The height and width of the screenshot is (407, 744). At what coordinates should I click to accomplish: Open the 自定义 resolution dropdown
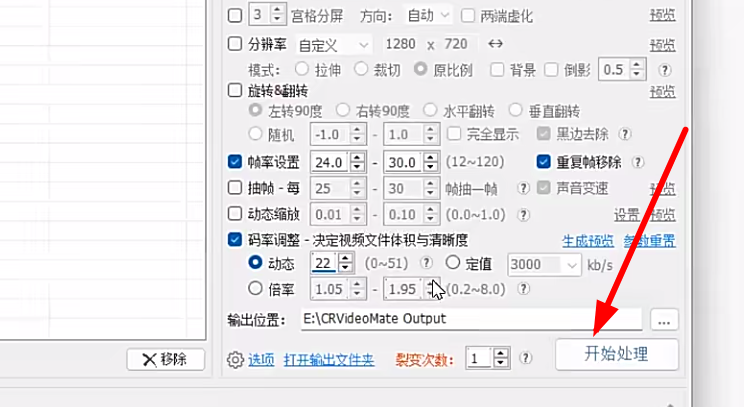click(x=334, y=45)
